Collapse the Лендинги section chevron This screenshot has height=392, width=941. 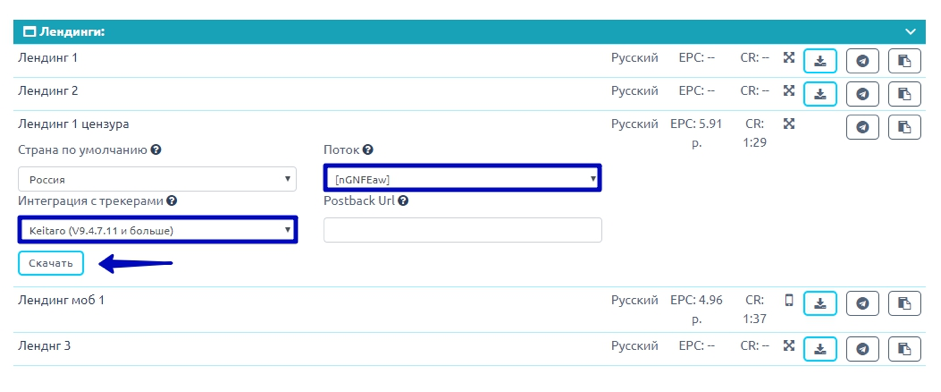pyautogui.click(x=911, y=31)
